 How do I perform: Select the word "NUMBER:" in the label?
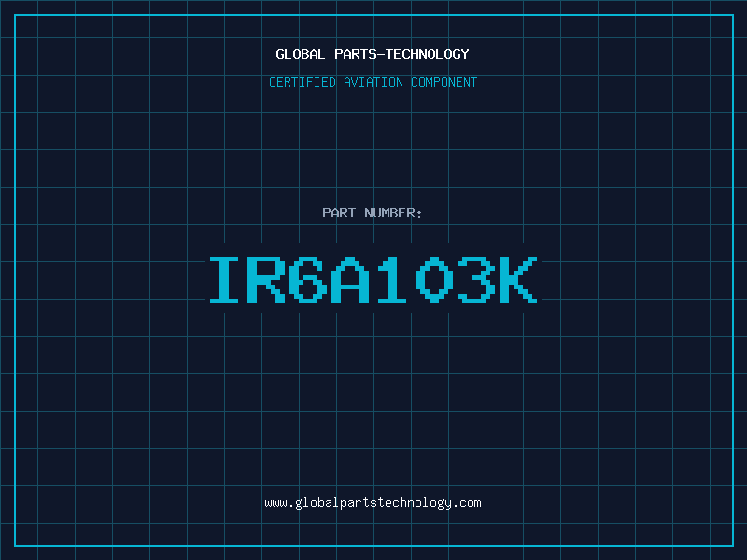[x=393, y=213]
